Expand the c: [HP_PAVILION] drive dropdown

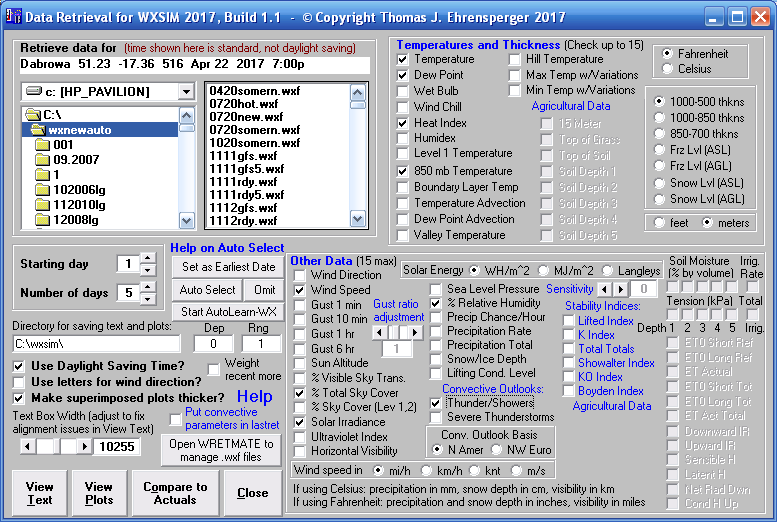point(185,92)
